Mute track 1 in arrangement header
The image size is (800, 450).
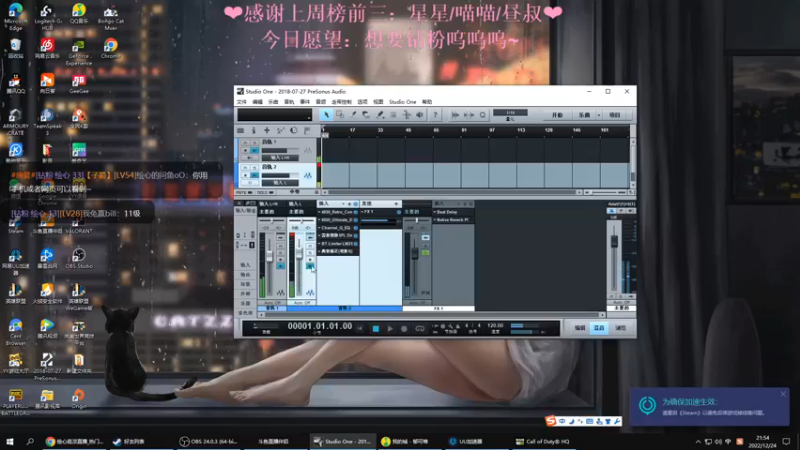click(x=245, y=143)
